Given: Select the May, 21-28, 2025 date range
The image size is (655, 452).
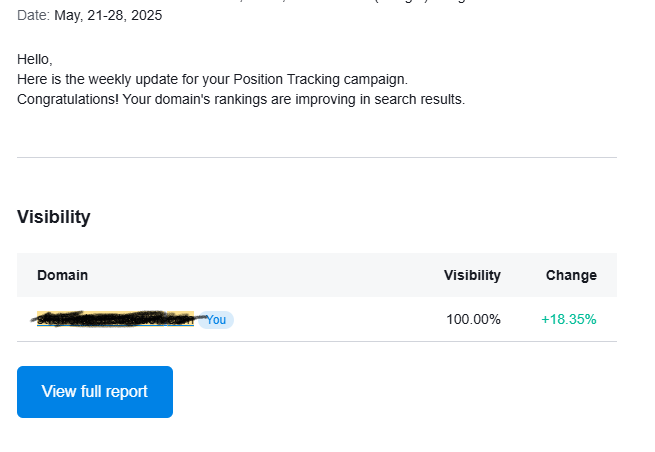Looking at the screenshot, I should pyautogui.click(x=108, y=15).
